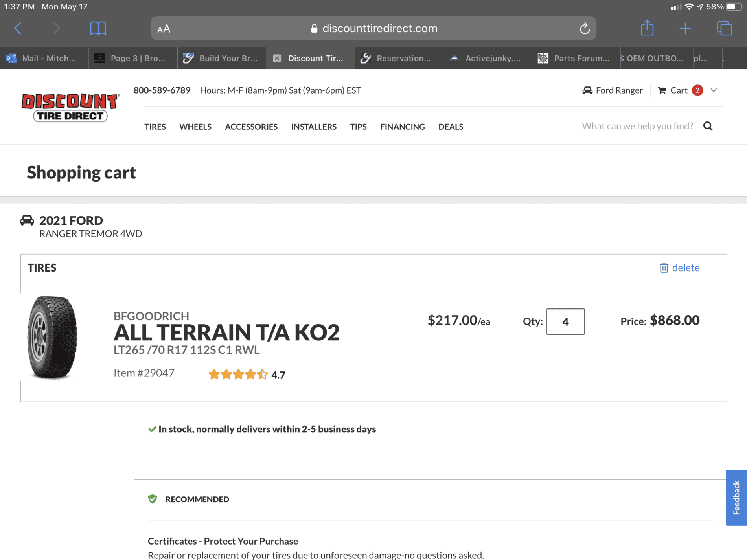747x560 pixels.
Task: Click the green shield Recommended icon
Action: coord(153,499)
